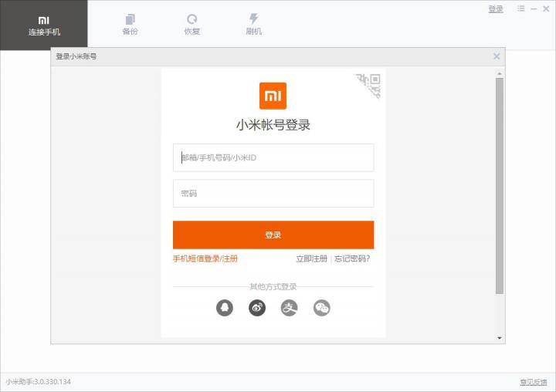Click the 小米助手 3.0.330.134 version text

tap(39, 382)
